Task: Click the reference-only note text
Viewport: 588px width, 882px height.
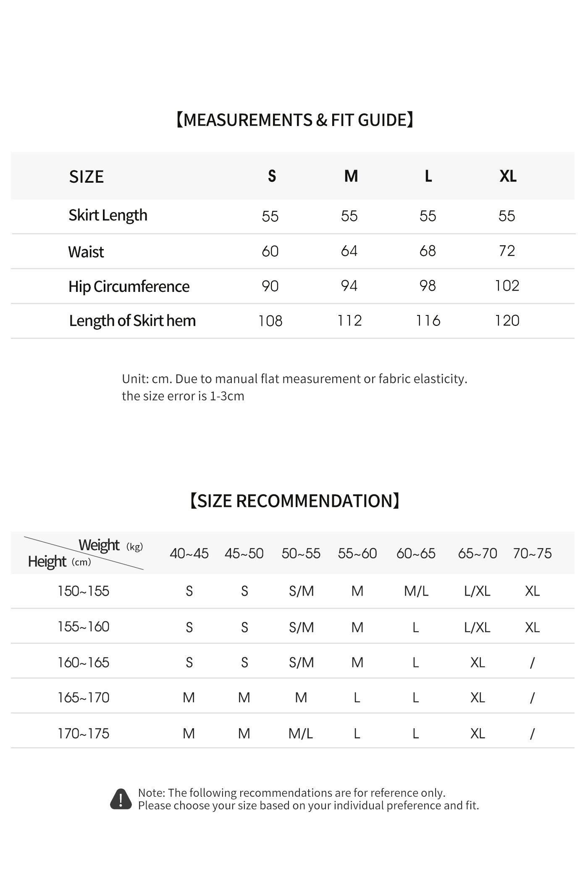Action: [x=308, y=799]
